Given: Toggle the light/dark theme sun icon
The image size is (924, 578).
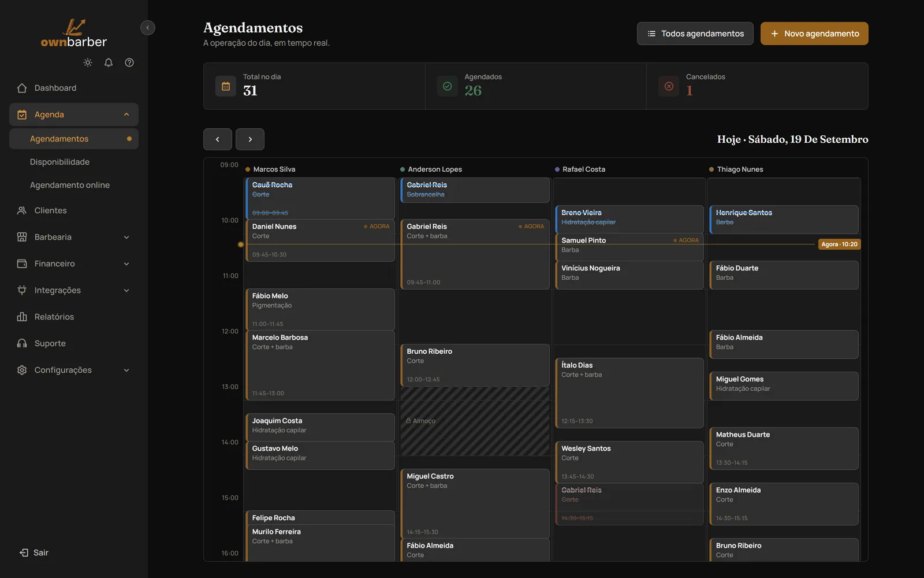Looking at the screenshot, I should tap(88, 62).
